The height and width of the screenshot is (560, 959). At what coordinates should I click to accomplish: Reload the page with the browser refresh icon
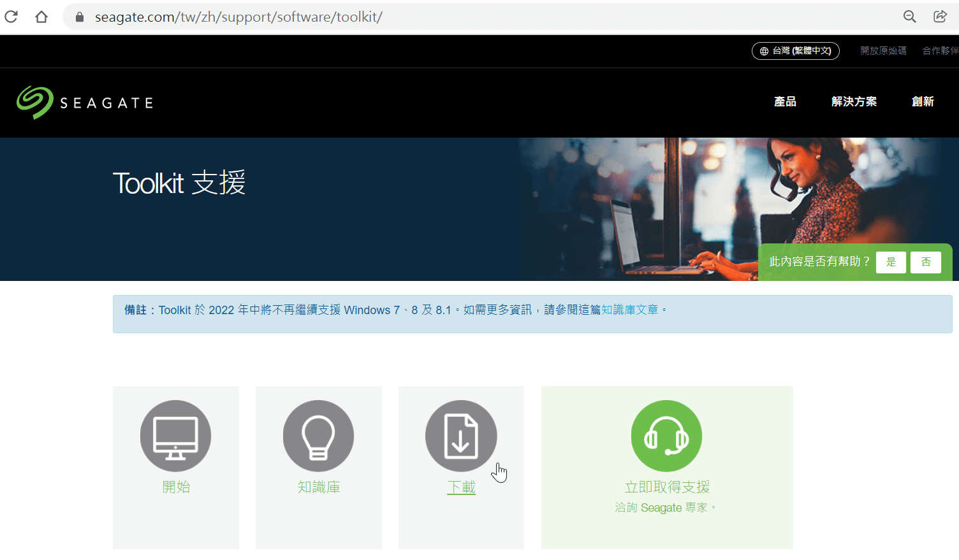coord(11,17)
